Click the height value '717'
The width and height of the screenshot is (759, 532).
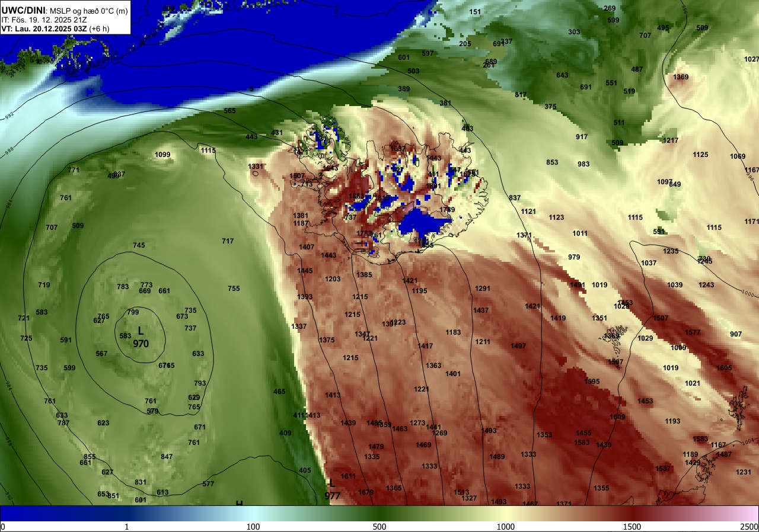[x=228, y=241]
